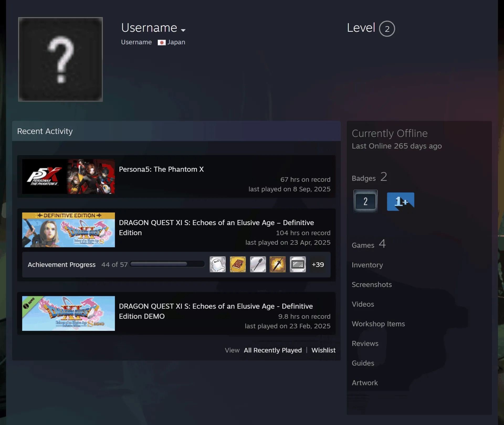Open the Artwork link
Image resolution: width=504 pixels, height=425 pixels.
[365, 383]
